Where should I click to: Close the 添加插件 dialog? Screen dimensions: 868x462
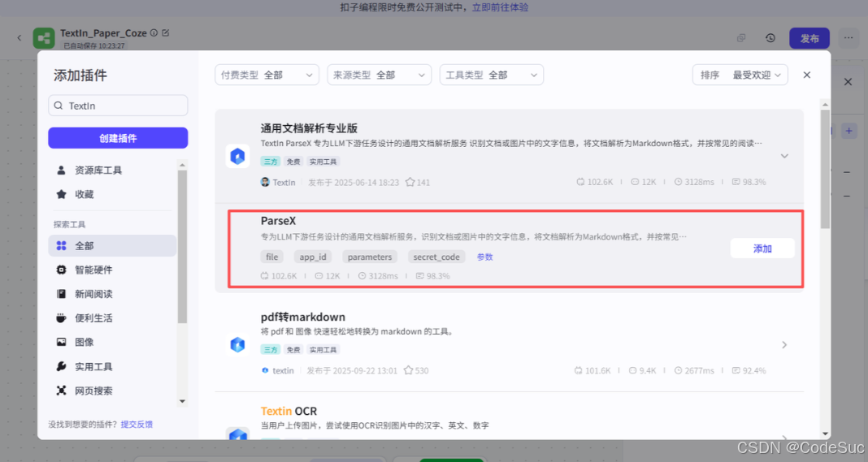(x=806, y=75)
